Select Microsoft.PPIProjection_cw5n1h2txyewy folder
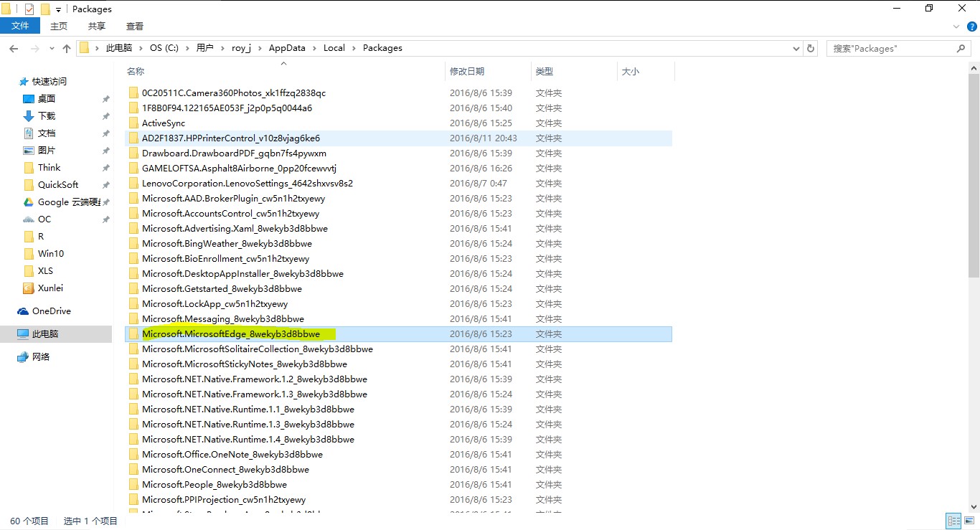This screenshot has height=530, width=980. 399,499
